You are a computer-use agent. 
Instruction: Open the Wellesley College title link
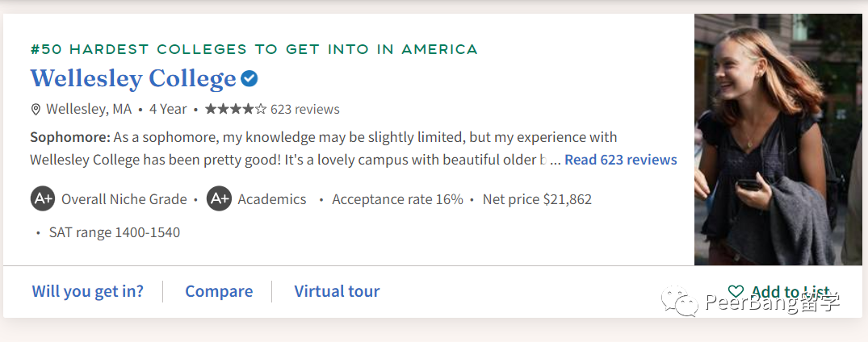tap(133, 79)
